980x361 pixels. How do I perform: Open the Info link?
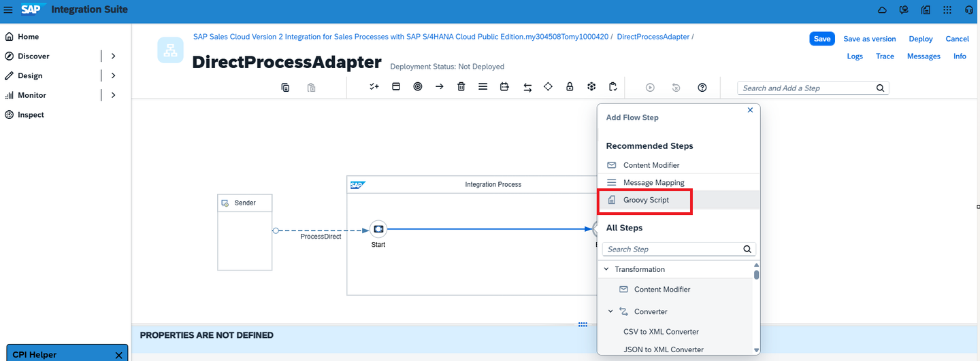(x=960, y=56)
